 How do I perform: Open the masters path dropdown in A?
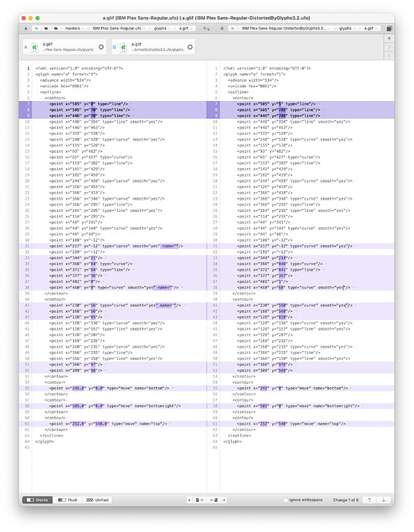tap(74, 29)
